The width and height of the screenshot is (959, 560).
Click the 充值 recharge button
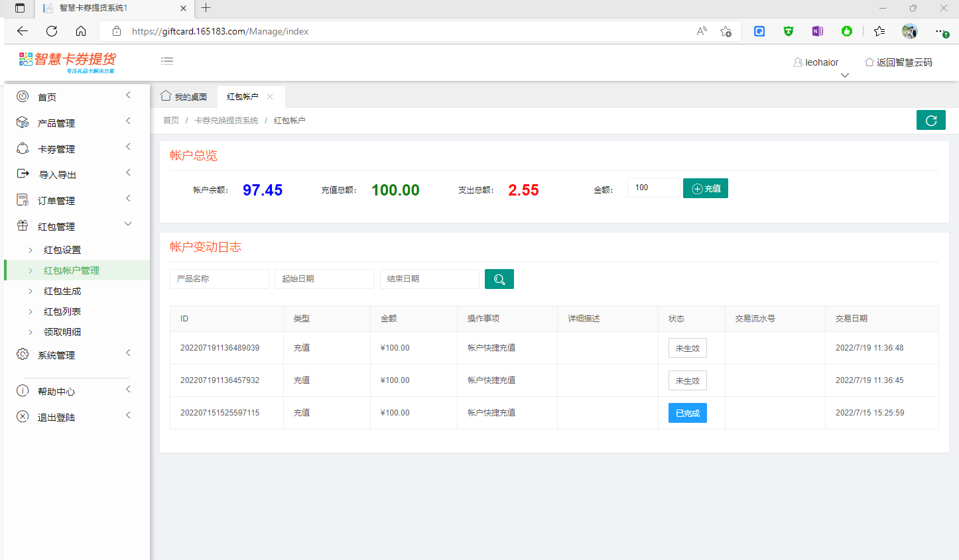pyautogui.click(x=705, y=188)
